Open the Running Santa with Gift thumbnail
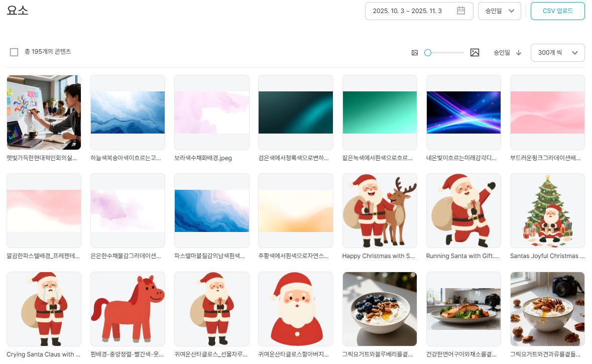The height and width of the screenshot is (364, 592). 463,211
